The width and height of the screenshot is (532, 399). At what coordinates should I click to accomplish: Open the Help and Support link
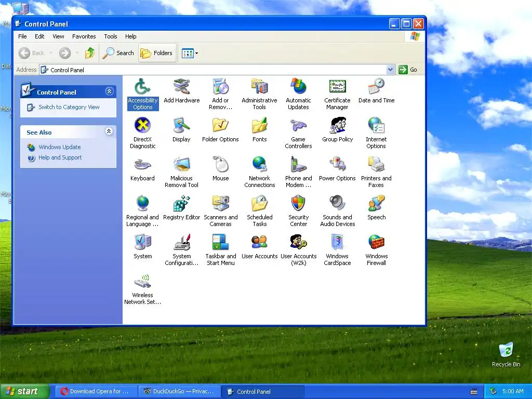[x=60, y=157]
